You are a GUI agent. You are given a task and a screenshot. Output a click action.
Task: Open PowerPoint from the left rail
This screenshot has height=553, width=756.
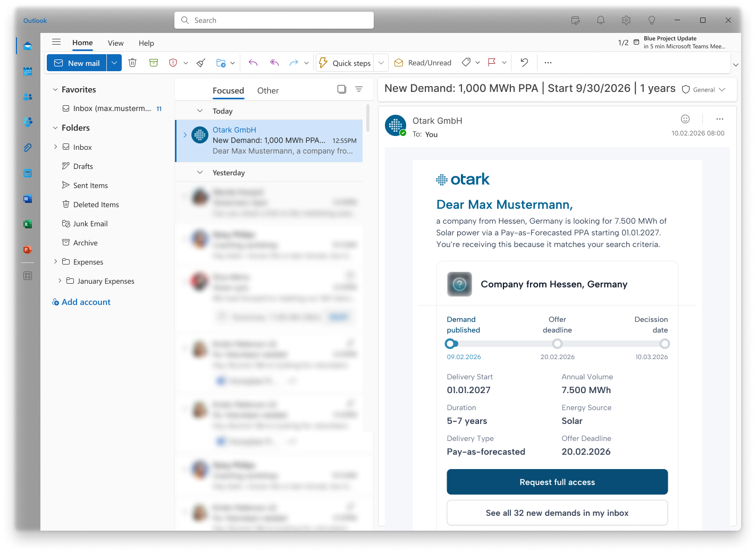(x=27, y=250)
